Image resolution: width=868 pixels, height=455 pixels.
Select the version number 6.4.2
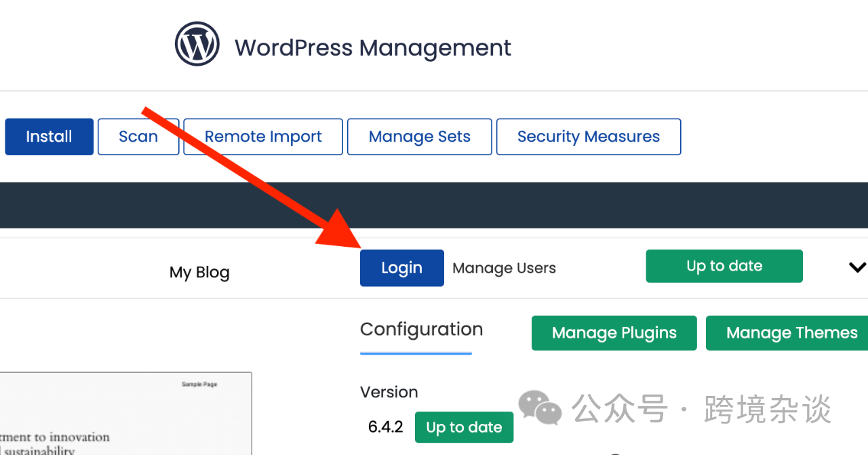(386, 427)
